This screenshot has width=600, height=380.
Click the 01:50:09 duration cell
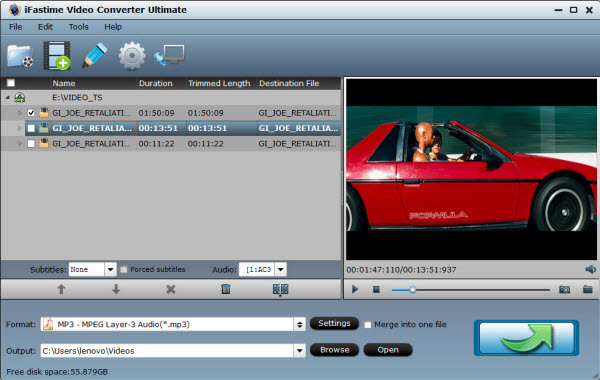click(156, 113)
